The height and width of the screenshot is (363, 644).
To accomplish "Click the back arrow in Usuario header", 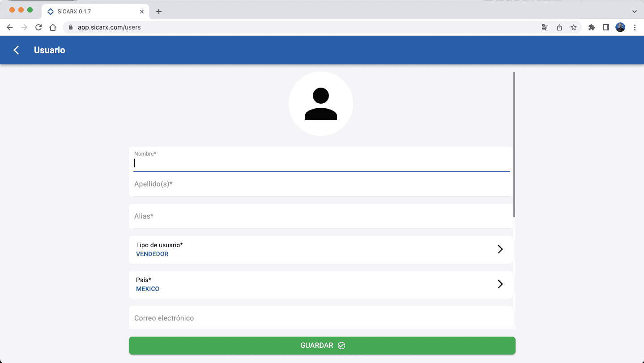I will tap(17, 50).
